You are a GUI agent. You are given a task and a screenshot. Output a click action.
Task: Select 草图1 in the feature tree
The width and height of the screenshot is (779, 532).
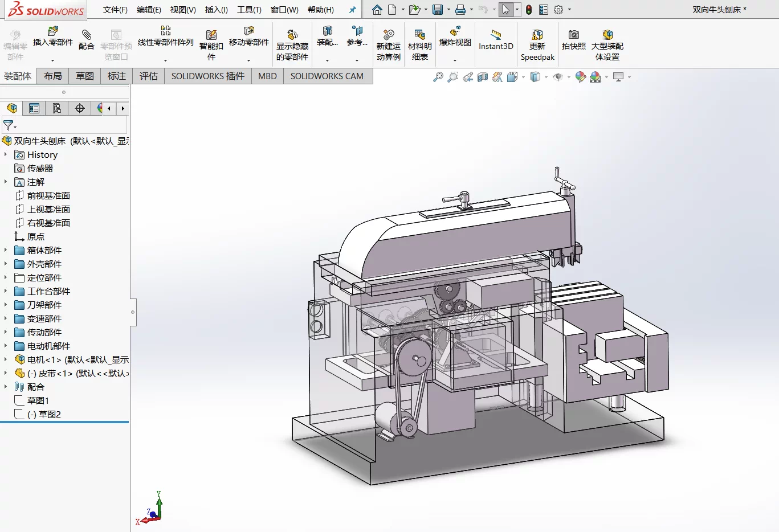click(x=38, y=400)
